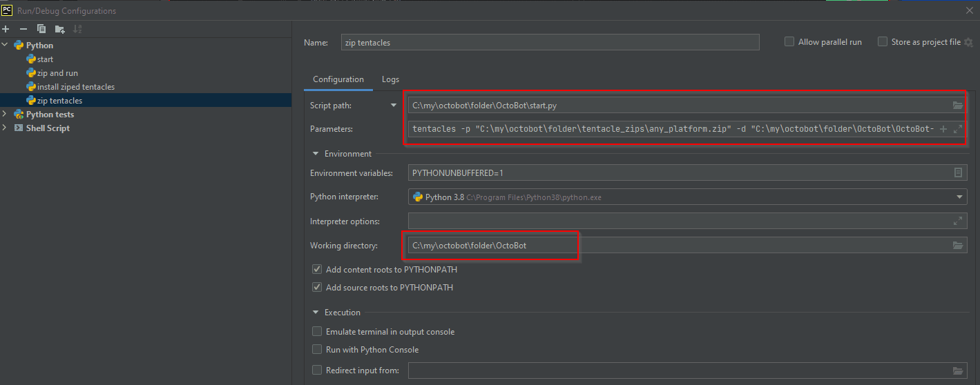This screenshot has width=980, height=385.
Task: Expand the Python tests group
Action: pos(6,114)
